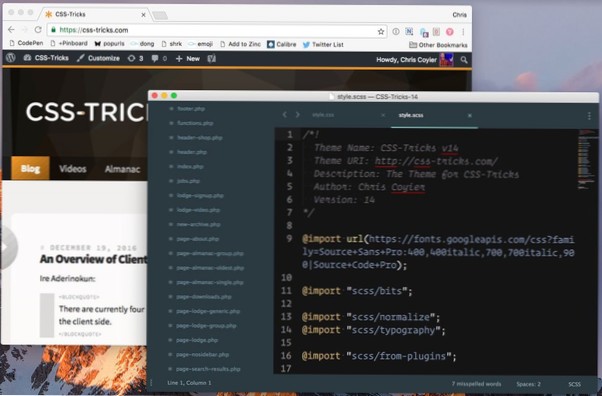Viewport: 602px width, 396px height.
Task: Click the Theme URI link text
Action: [x=437, y=161]
